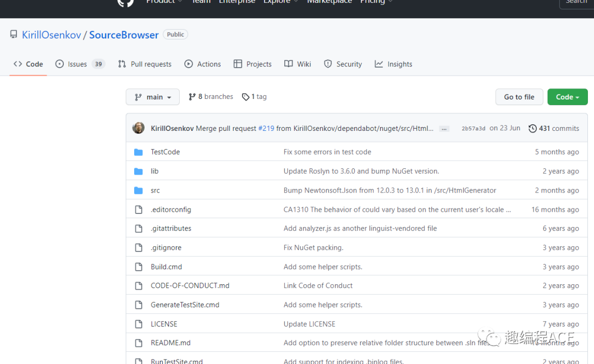Image resolution: width=594 pixels, height=364 pixels.
Task: Open commit 'Fix some errors in test code'
Action: click(327, 152)
